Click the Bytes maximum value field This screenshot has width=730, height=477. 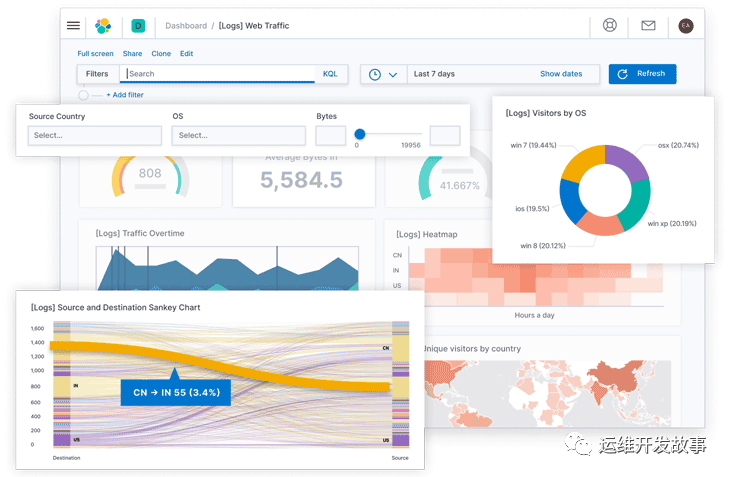coord(445,135)
